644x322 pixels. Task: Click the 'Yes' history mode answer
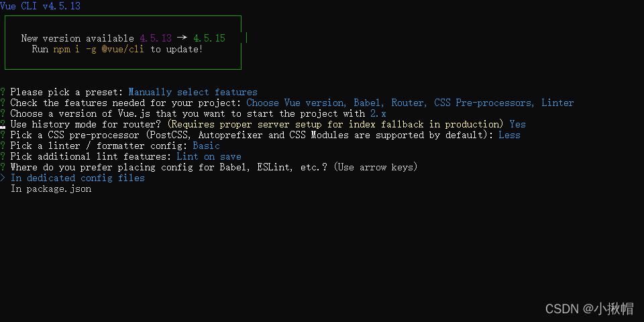[x=517, y=124]
